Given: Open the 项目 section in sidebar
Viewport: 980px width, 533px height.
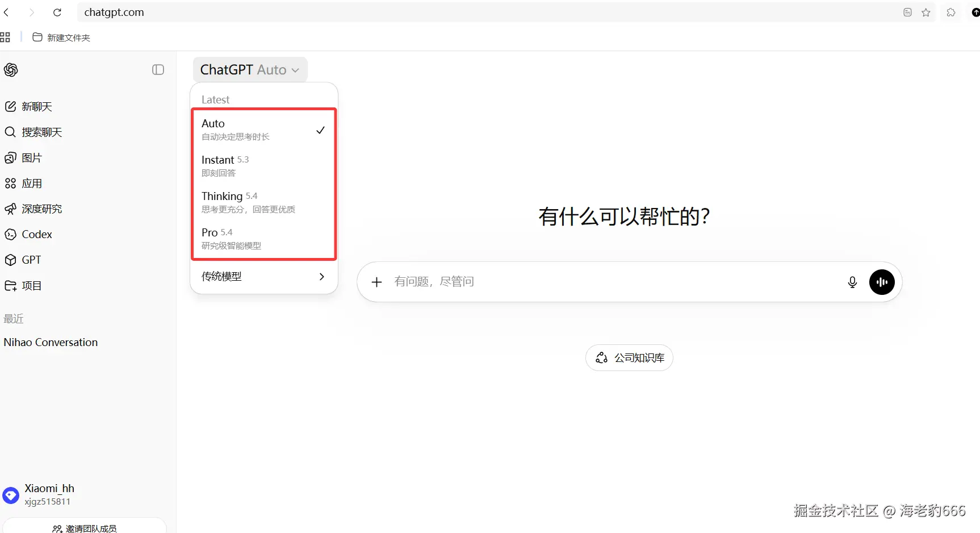Looking at the screenshot, I should tap(23, 286).
